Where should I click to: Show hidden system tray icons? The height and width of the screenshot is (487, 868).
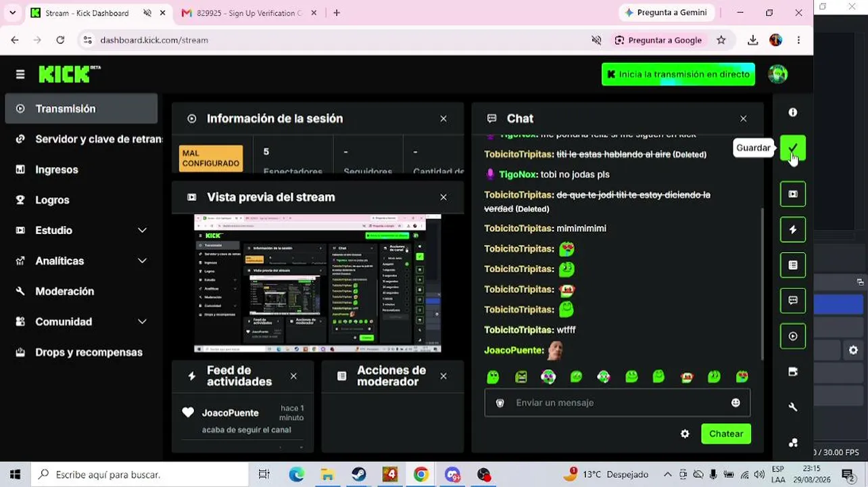(x=668, y=474)
